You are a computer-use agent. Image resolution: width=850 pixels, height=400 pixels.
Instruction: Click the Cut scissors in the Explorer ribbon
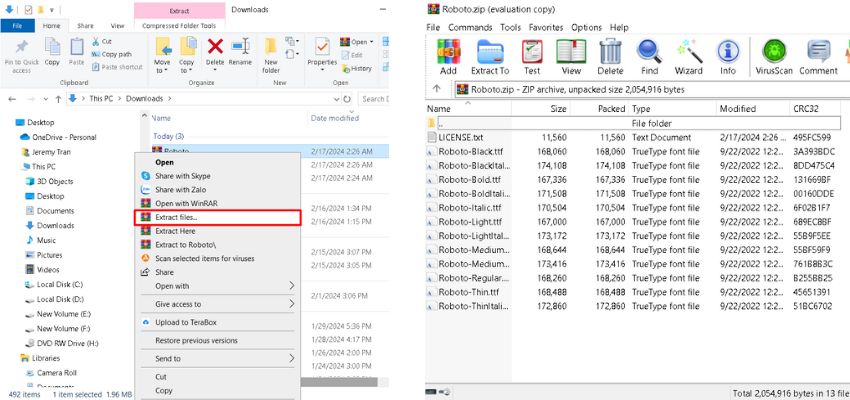click(x=102, y=41)
